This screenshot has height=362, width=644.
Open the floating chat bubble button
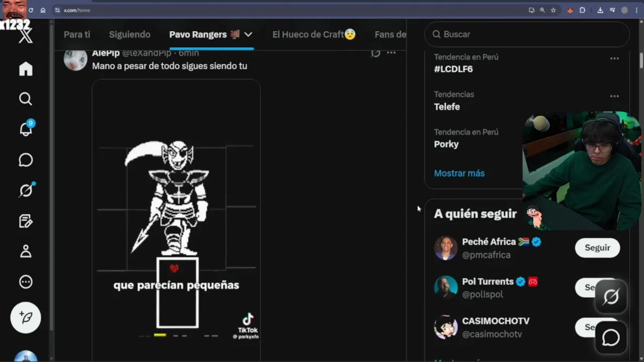tap(611, 338)
